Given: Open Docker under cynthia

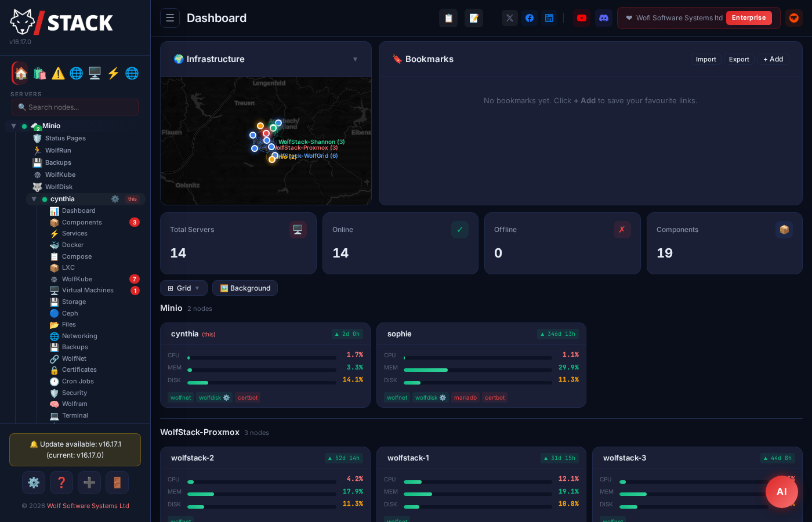Looking at the screenshot, I should [72, 245].
